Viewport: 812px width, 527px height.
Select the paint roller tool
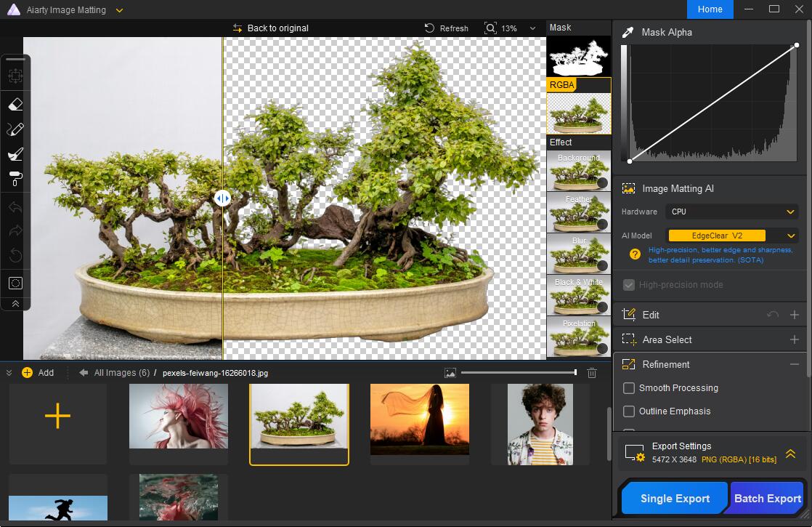15,178
